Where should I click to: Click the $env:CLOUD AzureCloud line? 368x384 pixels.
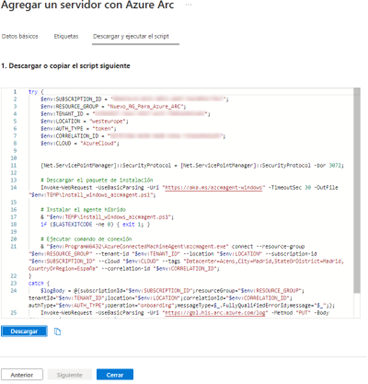pos(80,143)
